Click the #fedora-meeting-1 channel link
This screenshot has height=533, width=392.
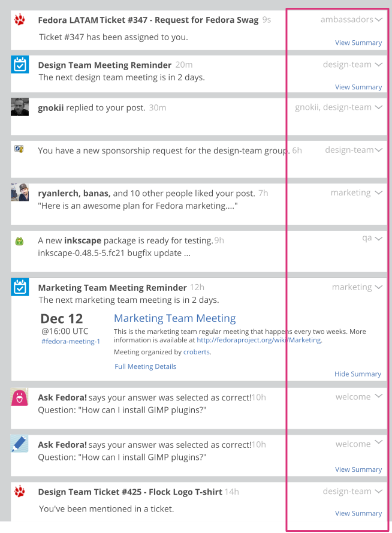[71, 341]
